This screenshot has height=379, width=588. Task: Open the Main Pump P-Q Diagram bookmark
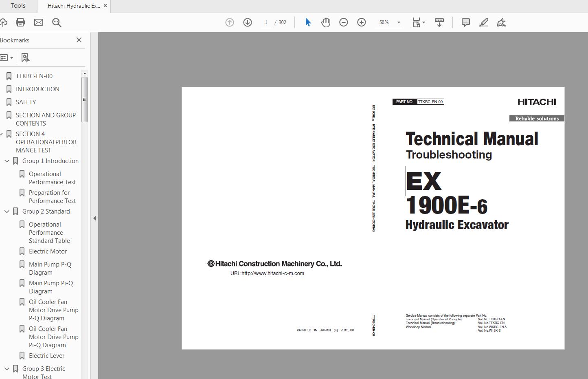(50, 269)
